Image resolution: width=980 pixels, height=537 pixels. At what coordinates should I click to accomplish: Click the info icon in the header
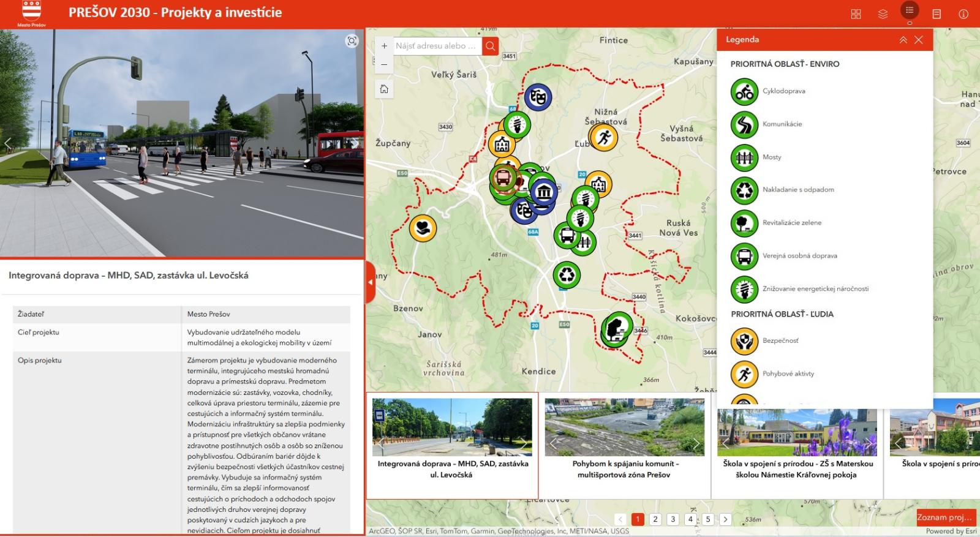click(963, 14)
